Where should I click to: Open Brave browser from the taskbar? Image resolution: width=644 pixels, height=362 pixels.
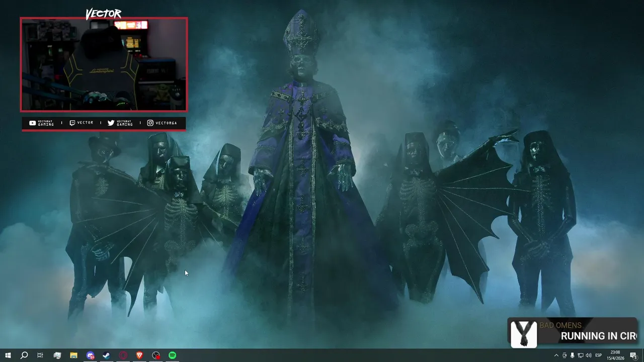click(x=139, y=355)
